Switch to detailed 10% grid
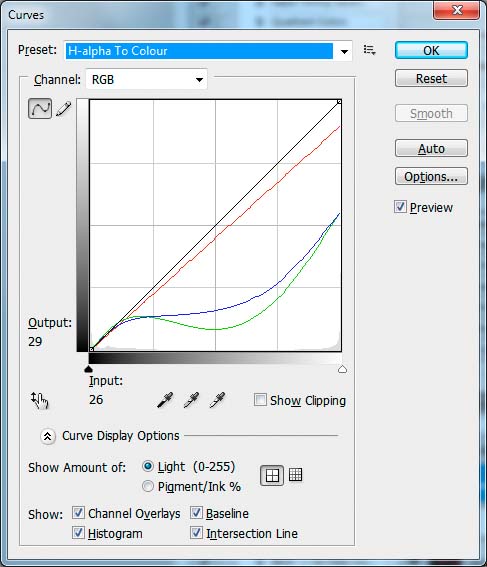This screenshot has height=567, width=487. (295, 475)
